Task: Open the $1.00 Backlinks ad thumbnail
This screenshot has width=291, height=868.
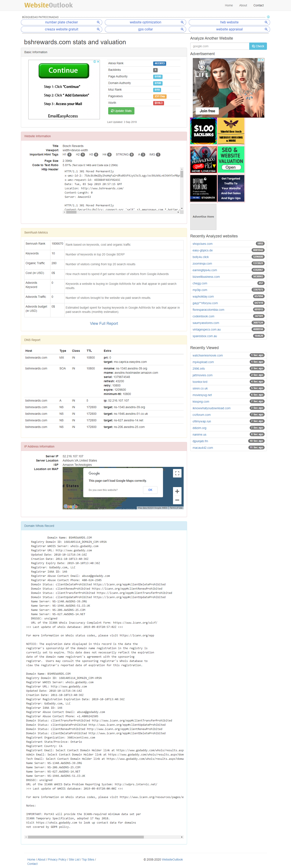Action: 204,131
